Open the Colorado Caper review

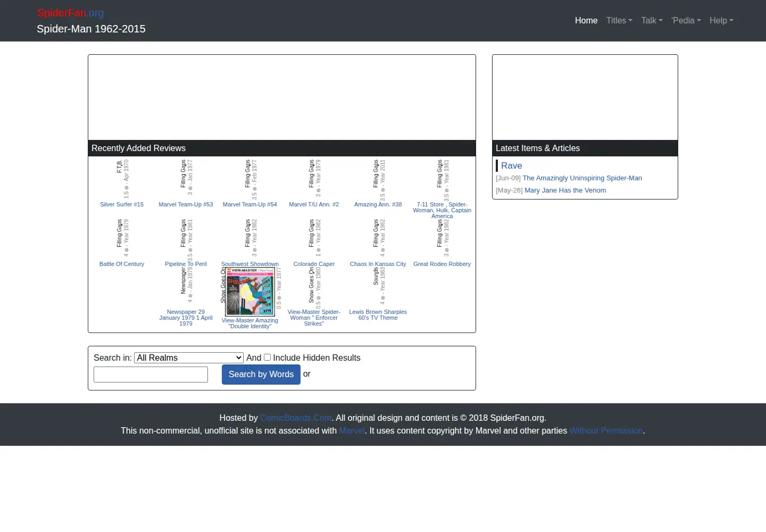314,264
